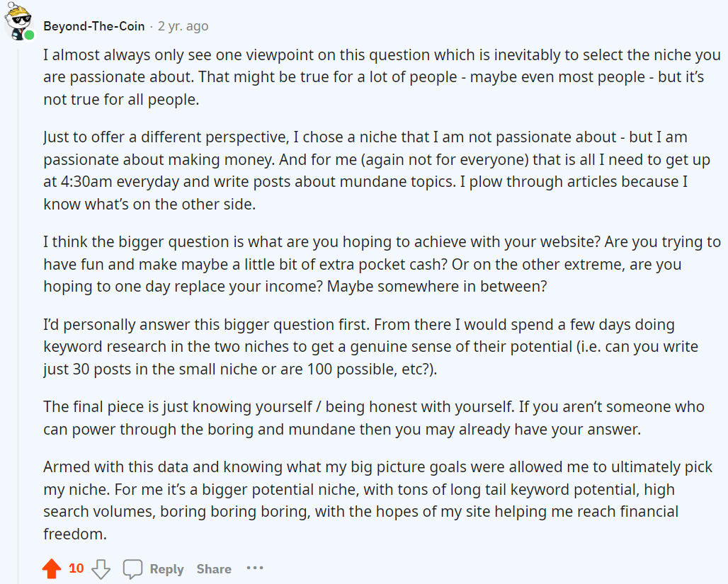
Task: Click the paragraph starting "I almost always"
Action: (373, 77)
